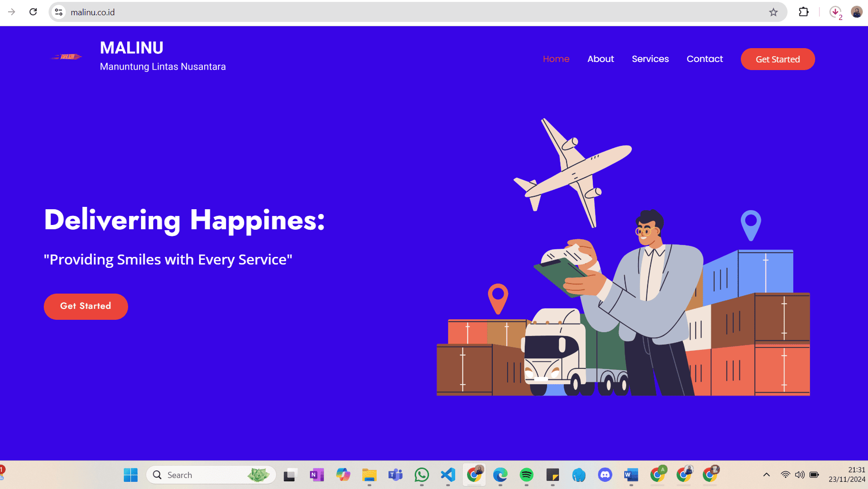
Task: Open the Chrome downloads icon
Action: tap(835, 12)
